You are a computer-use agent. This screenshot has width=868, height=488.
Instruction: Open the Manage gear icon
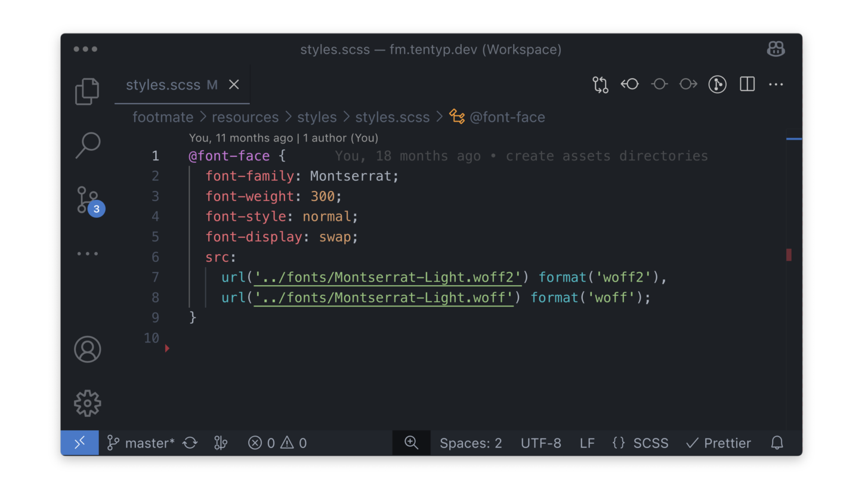point(88,403)
